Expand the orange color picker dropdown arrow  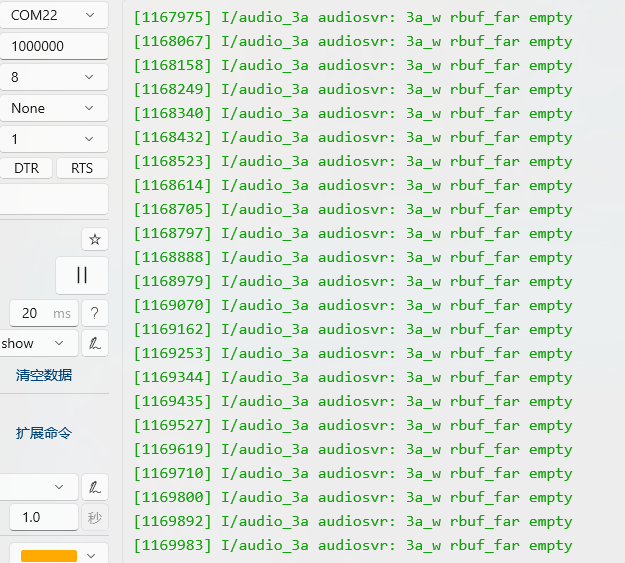(92, 555)
